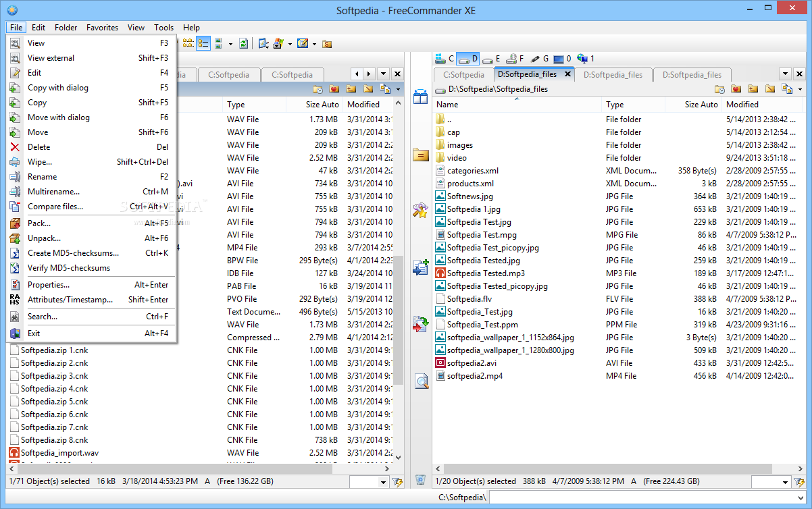812x509 pixels.
Task: Expand dropdown after right panel tree icon
Action: pyautogui.click(x=800, y=90)
